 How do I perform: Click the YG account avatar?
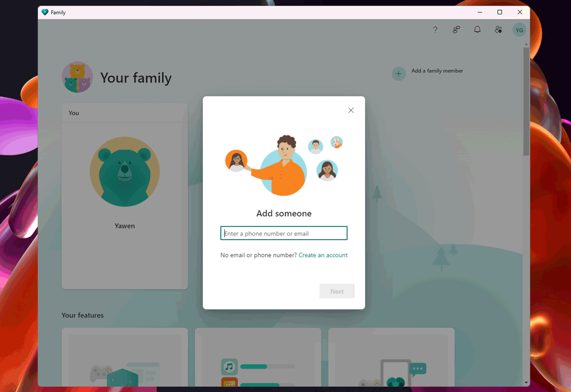519,30
